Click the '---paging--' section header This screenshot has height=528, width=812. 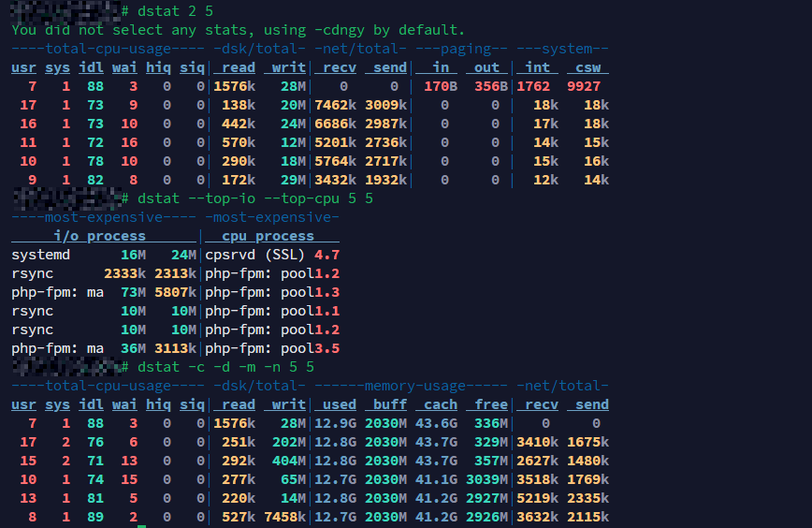coord(461,49)
